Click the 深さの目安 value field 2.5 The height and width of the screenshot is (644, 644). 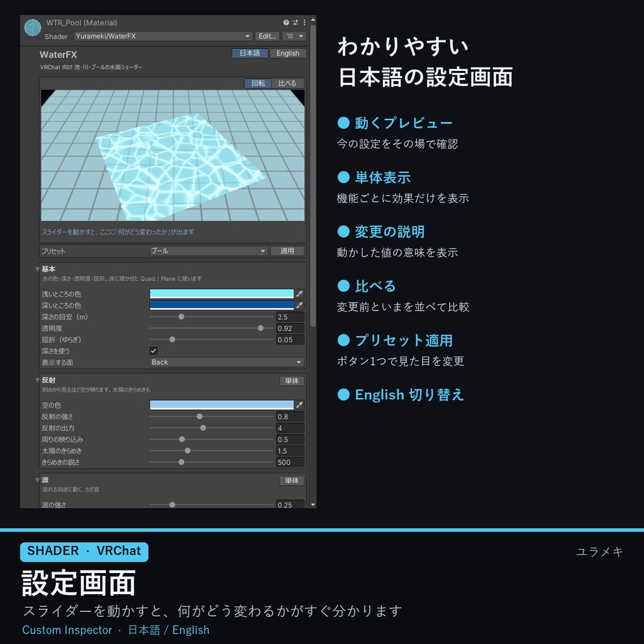290,317
